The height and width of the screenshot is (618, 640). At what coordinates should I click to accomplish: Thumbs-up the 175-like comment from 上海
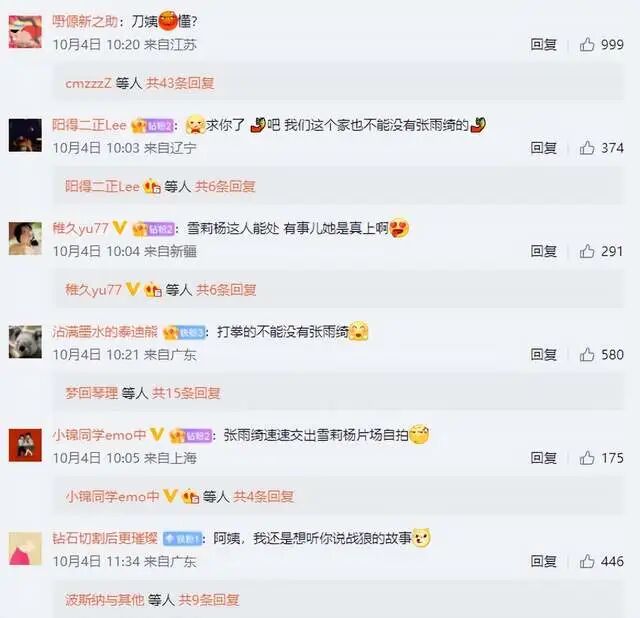(x=587, y=458)
